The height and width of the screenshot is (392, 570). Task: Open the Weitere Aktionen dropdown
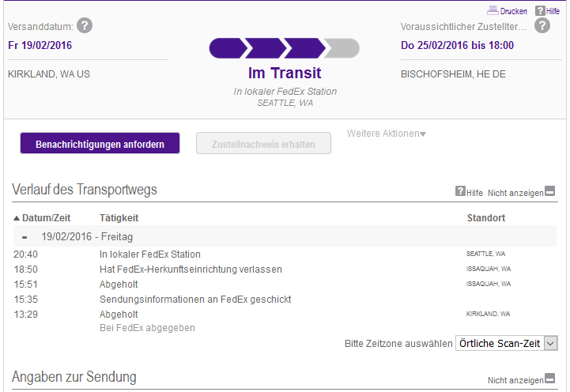coord(387,134)
